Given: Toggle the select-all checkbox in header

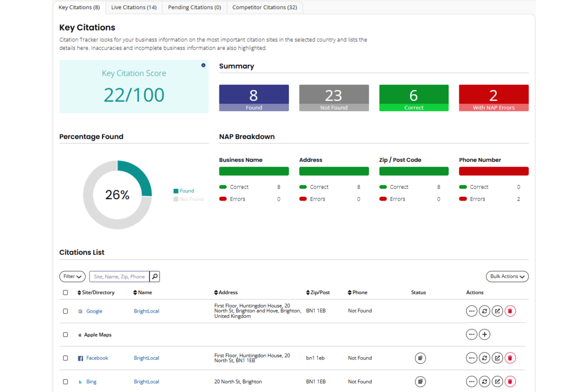Looking at the screenshot, I should [66, 293].
